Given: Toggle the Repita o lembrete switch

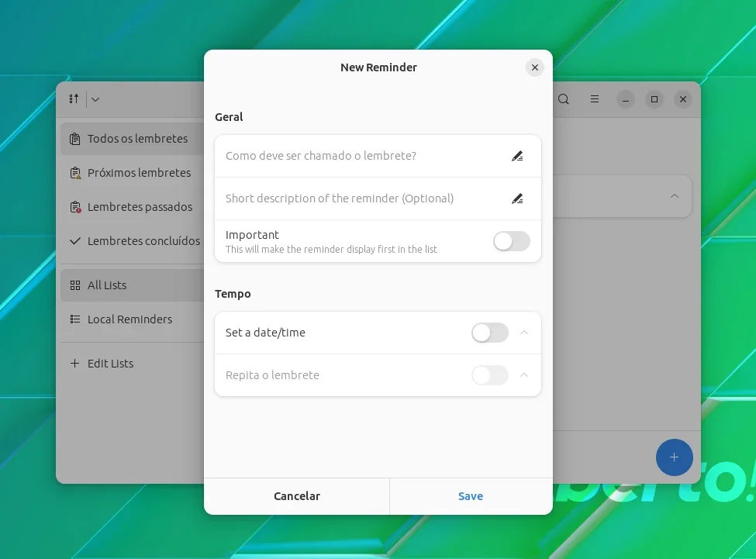Looking at the screenshot, I should (490, 375).
